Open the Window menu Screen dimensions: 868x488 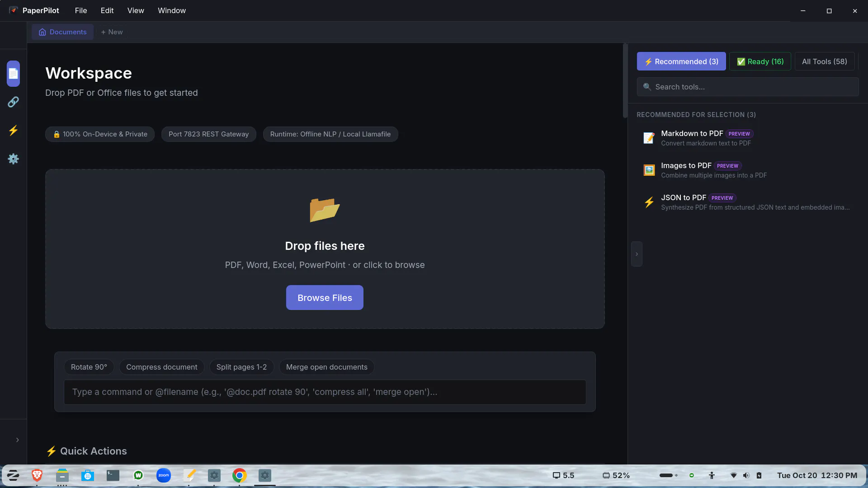coord(172,10)
